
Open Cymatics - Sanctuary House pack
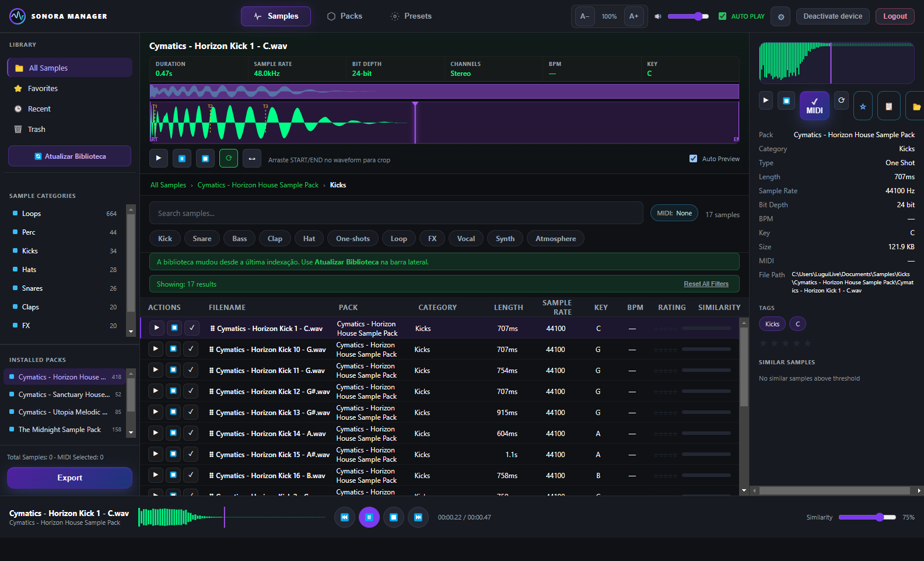click(64, 395)
